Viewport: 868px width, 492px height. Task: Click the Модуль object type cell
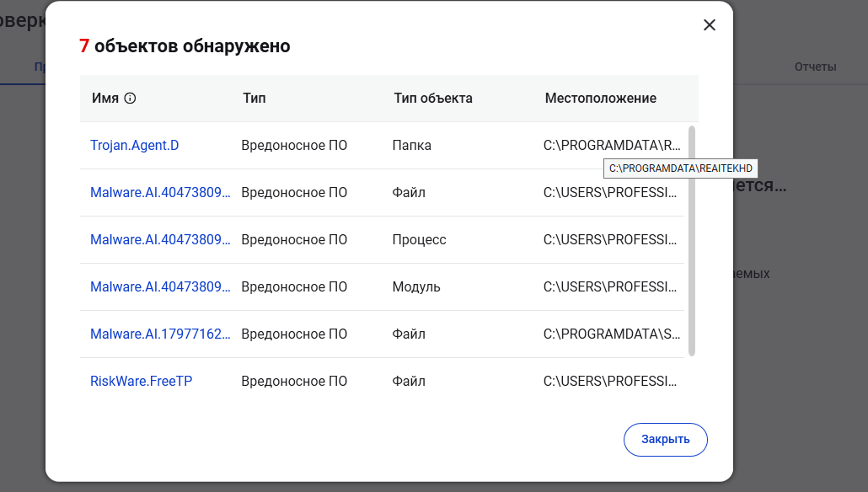(x=416, y=286)
